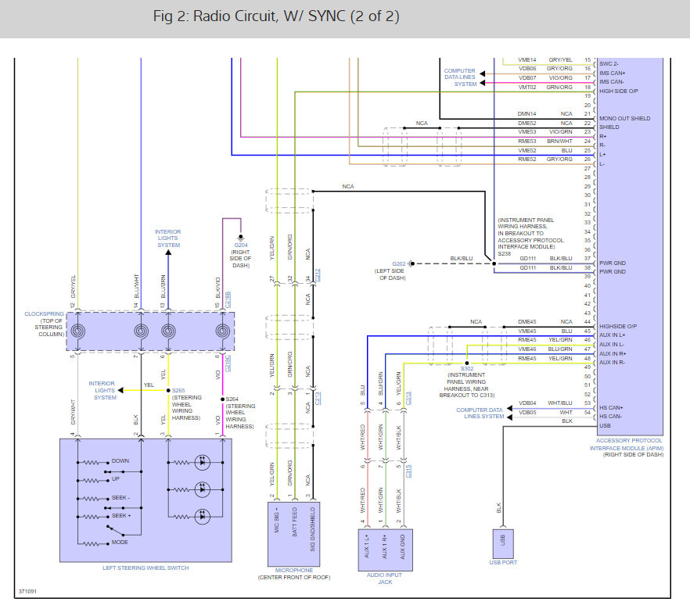This screenshot has width=690, height=616.
Task: Click the figure title Radio Circuit W/ SYNC
Action: (x=276, y=16)
